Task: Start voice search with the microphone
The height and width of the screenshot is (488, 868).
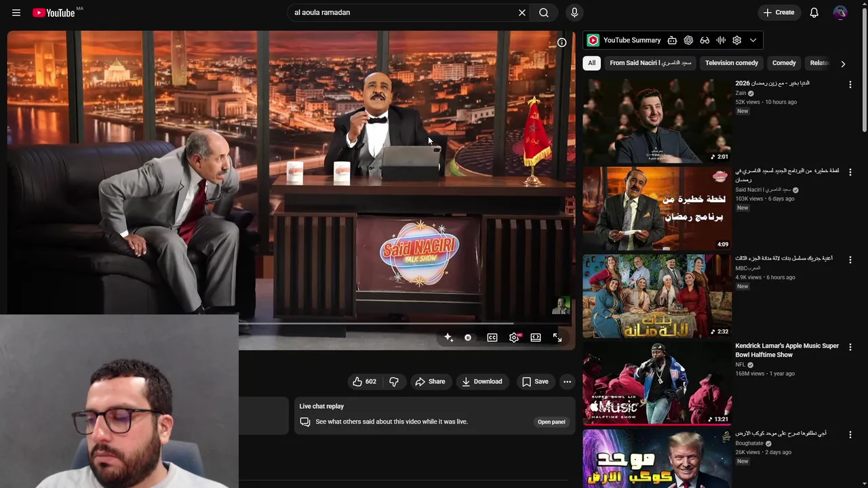Action: [574, 13]
